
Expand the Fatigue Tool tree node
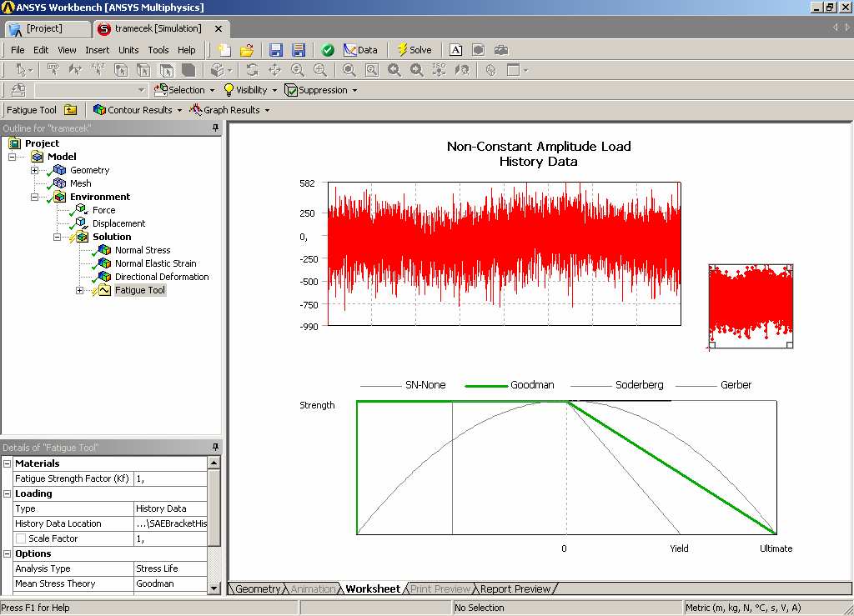(79, 291)
